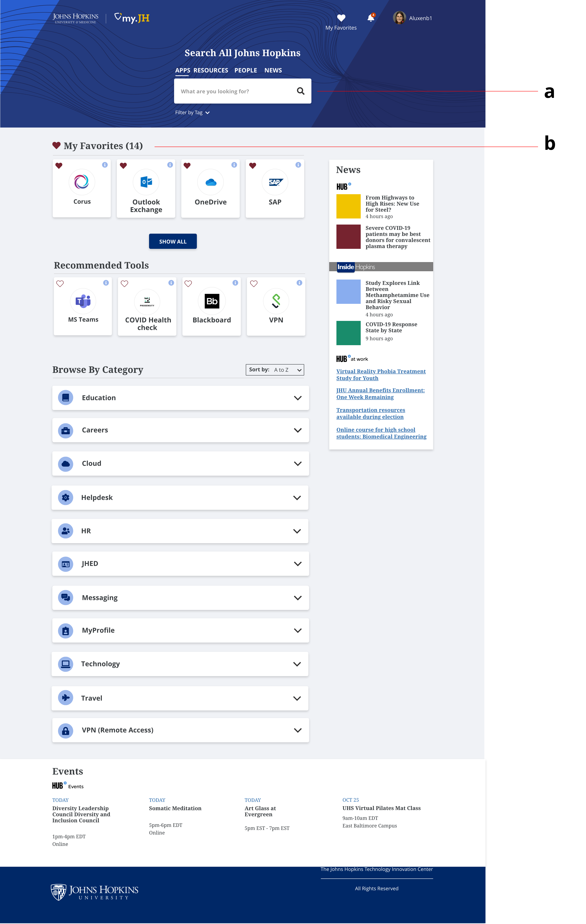The image size is (586, 924).
Task: Open the Blackboard app icon
Action: coord(211,301)
